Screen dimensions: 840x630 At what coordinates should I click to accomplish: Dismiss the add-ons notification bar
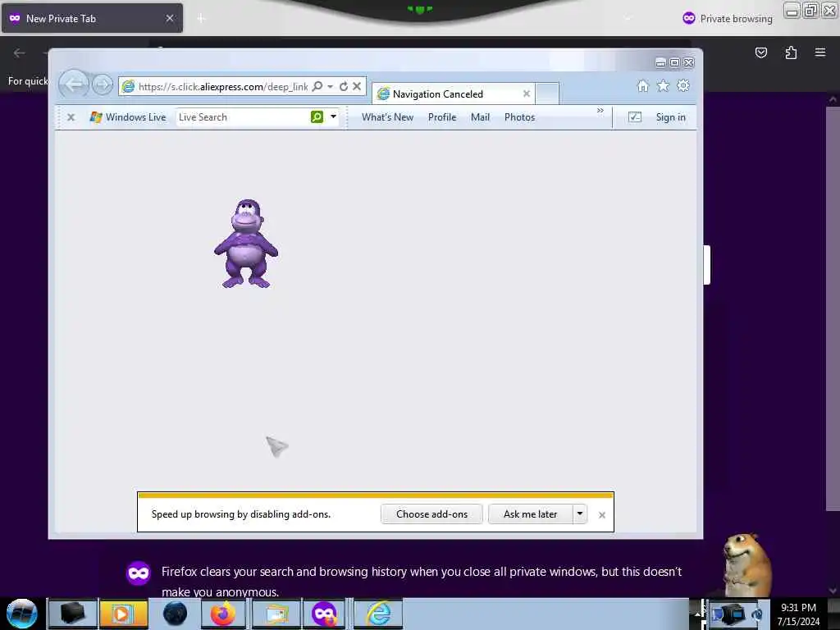[602, 515]
